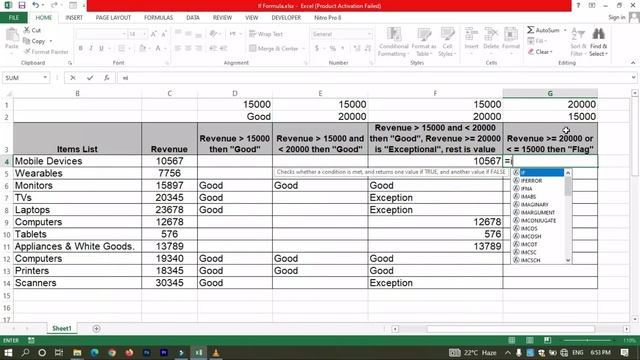
Task: Click the Save icon in quick access toolbar
Action: point(22,5)
